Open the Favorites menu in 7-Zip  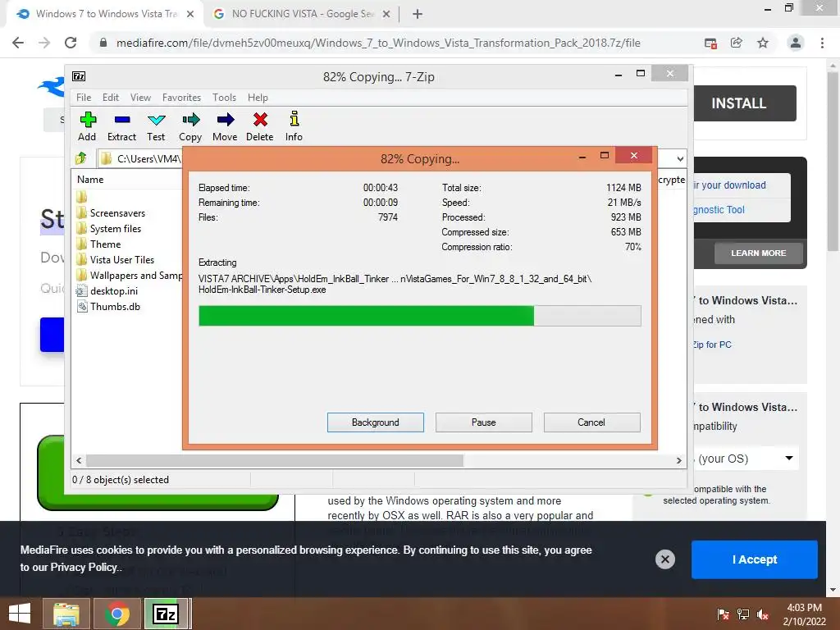(181, 98)
